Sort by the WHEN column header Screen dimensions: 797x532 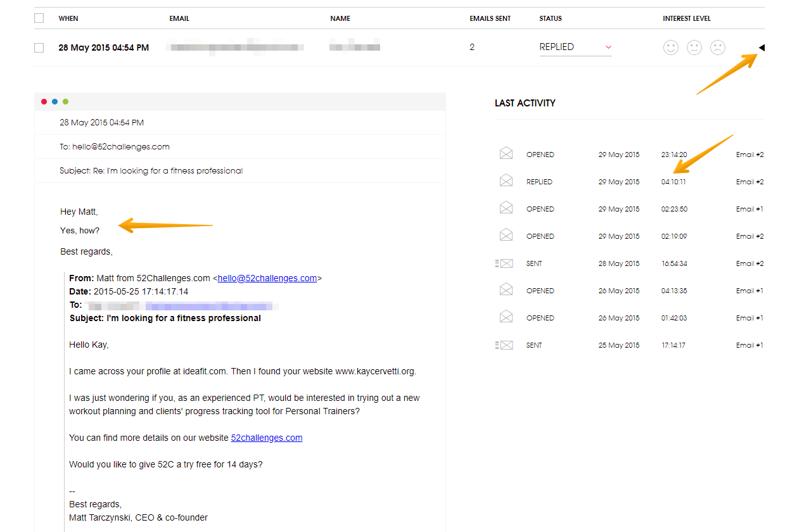point(68,18)
